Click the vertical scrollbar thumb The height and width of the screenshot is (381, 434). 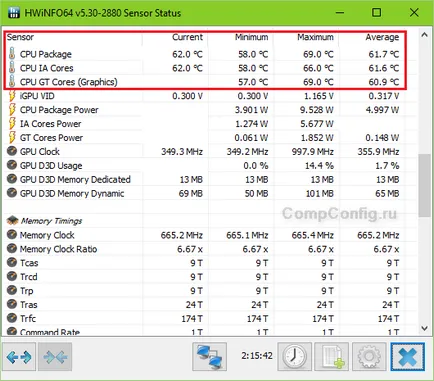tap(424, 185)
